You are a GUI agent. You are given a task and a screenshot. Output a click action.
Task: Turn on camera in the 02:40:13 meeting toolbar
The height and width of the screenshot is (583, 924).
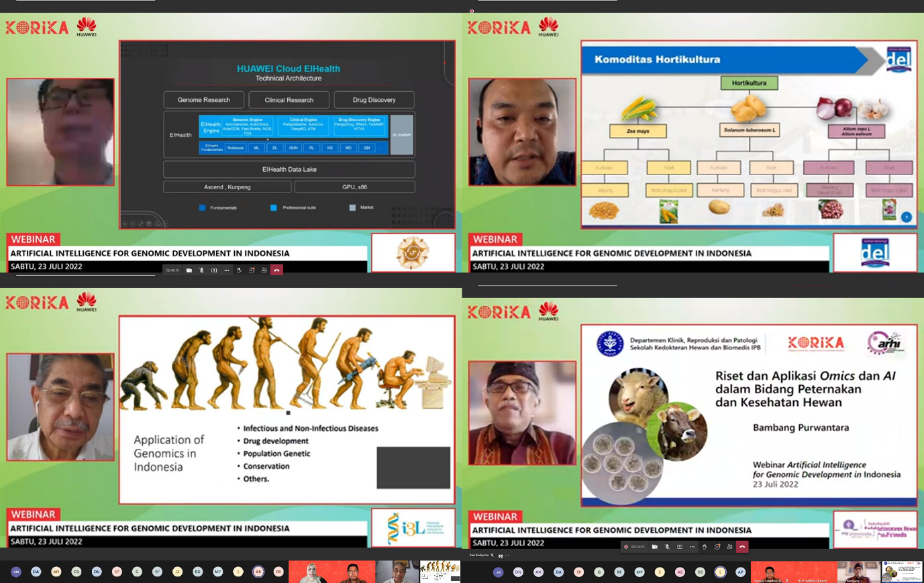click(189, 270)
